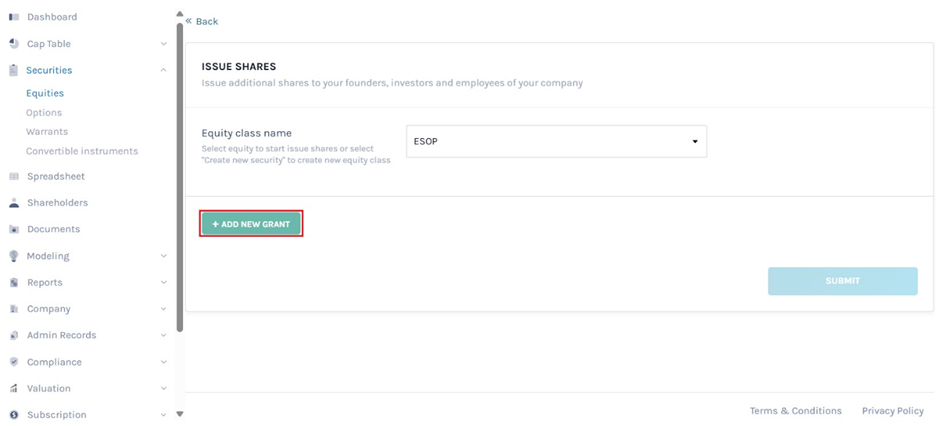Click the Compliance shield icon
The height and width of the screenshot is (426, 939).
pyautogui.click(x=14, y=362)
